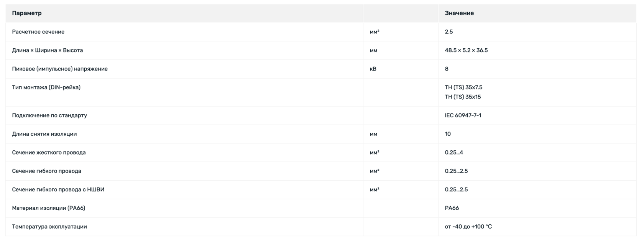
Task: Select "Пиковое (импульсное) напряжение" label
Action: pyautogui.click(x=60, y=69)
